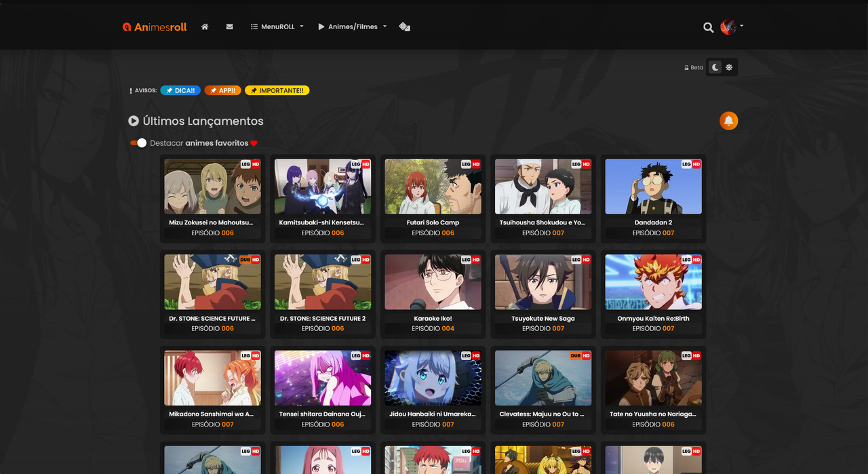Expand the MenuROLL dropdown
The height and width of the screenshot is (474, 868).
[277, 27]
